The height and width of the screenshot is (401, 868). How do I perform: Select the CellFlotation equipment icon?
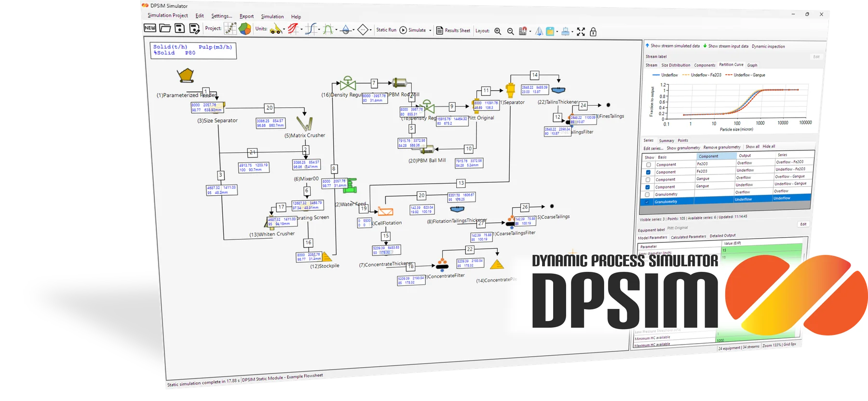pos(385,211)
